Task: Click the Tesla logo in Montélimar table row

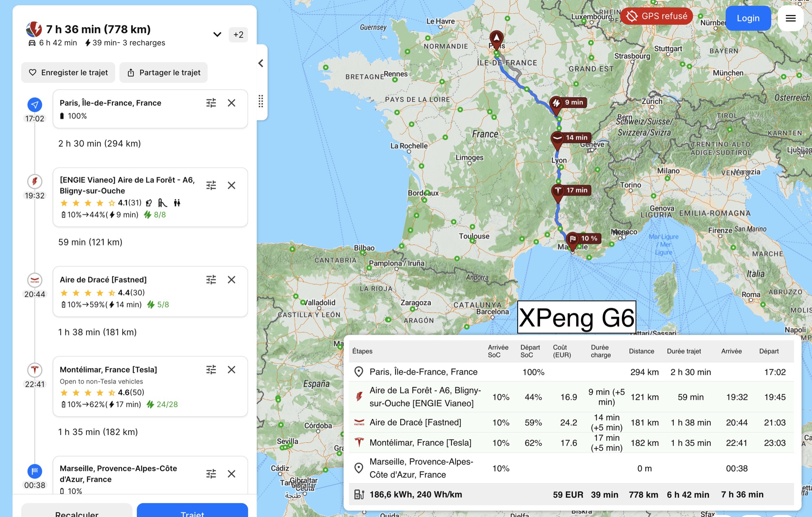Action: point(359,442)
